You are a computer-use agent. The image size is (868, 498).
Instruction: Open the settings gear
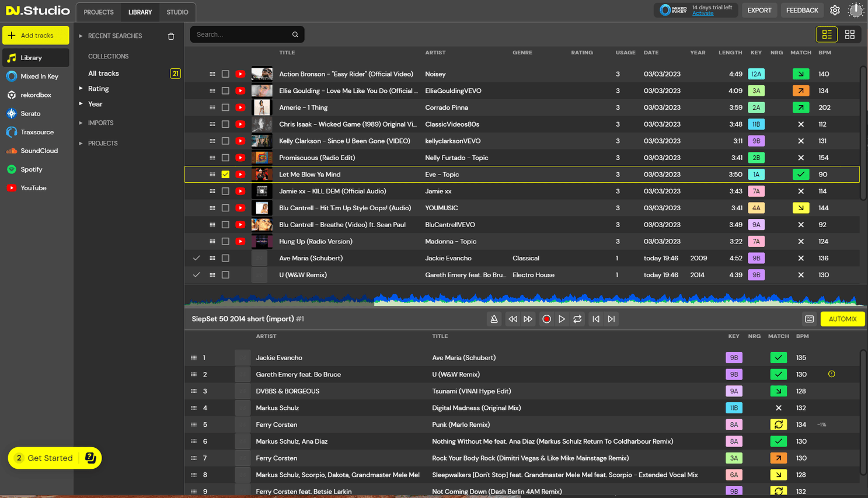pyautogui.click(x=835, y=11)
